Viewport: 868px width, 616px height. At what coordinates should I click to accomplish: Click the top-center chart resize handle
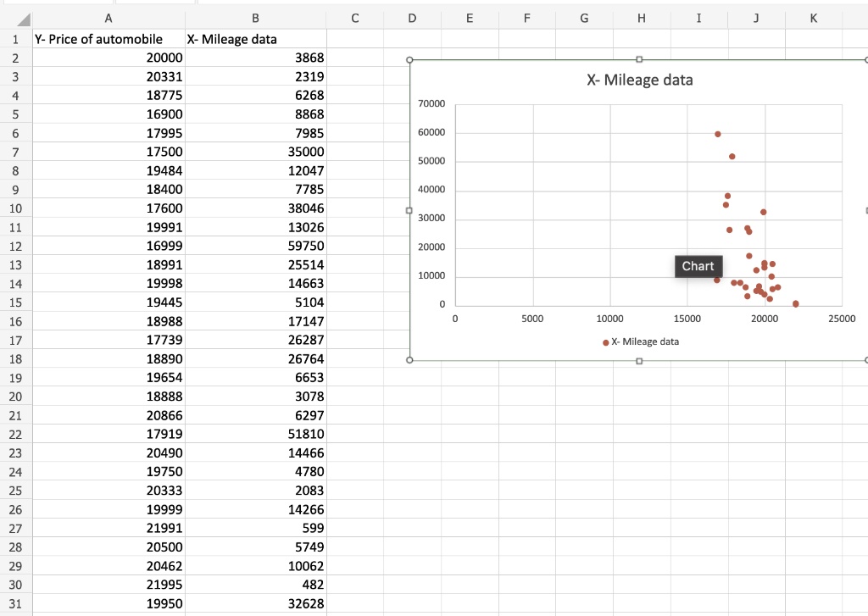click(x=639, y=58)
